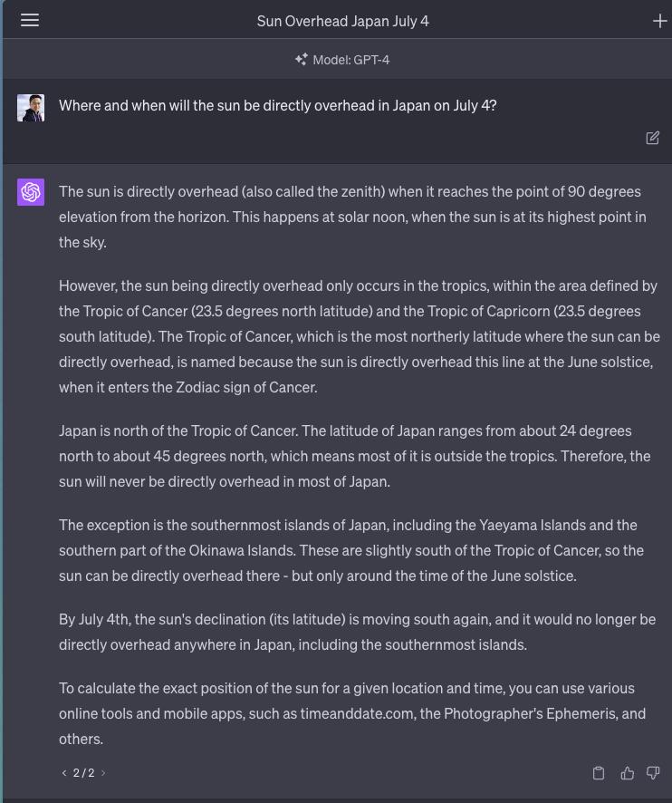This screenshot has width=672, height=803.
Task: Click the paragraph mentioning timeanddate.com
Action: [x=351, y=713]
